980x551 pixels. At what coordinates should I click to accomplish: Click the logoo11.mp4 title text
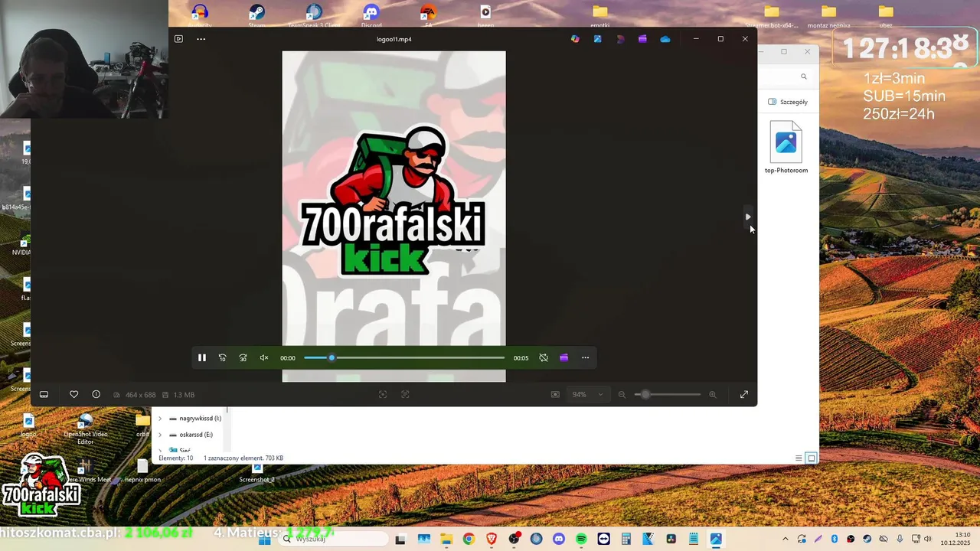click(394, 39)
